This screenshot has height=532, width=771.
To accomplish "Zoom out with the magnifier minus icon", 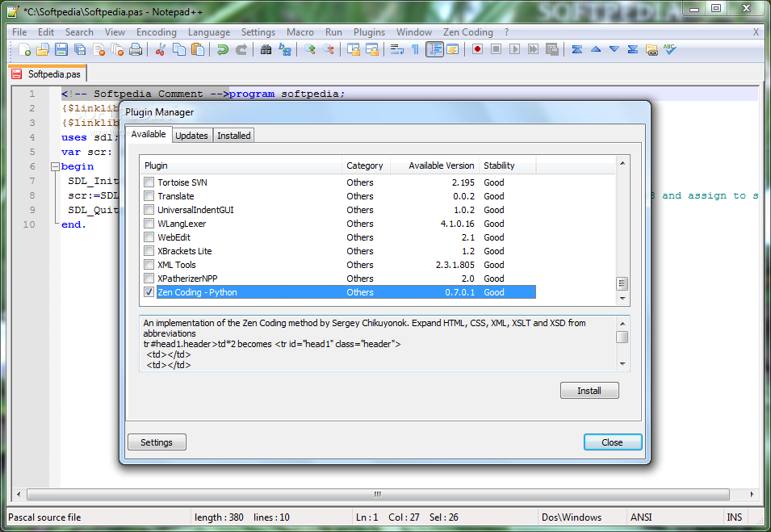I will tap(329, 50).
